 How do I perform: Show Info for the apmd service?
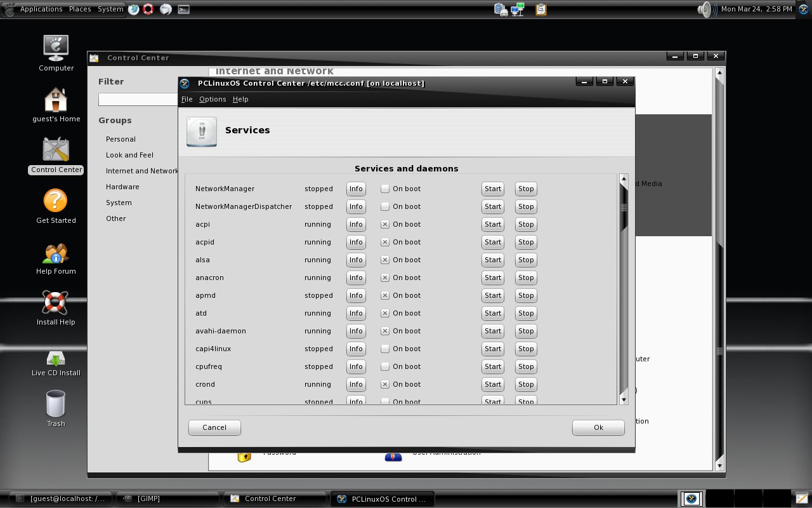pos(356,295)
